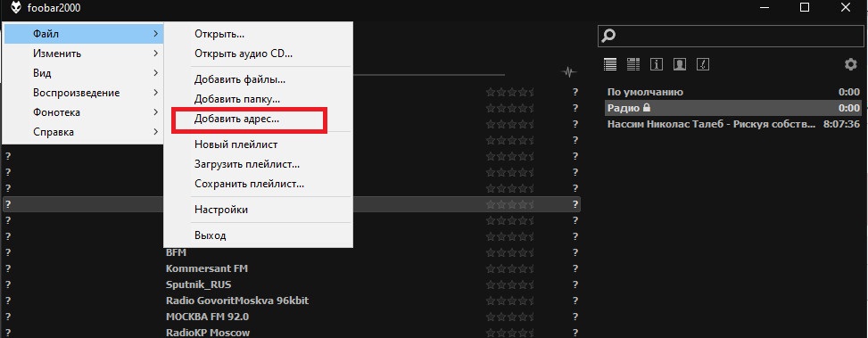Screen dimensions: 868x338
Task: Minimize the foobar2000 window
Action: (765, 8)
